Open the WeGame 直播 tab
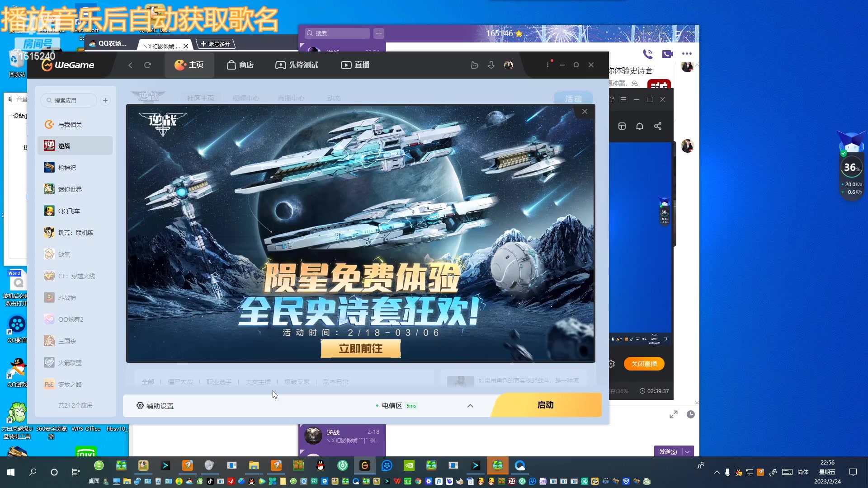The image size is (868, 488). tap(355, 65)
